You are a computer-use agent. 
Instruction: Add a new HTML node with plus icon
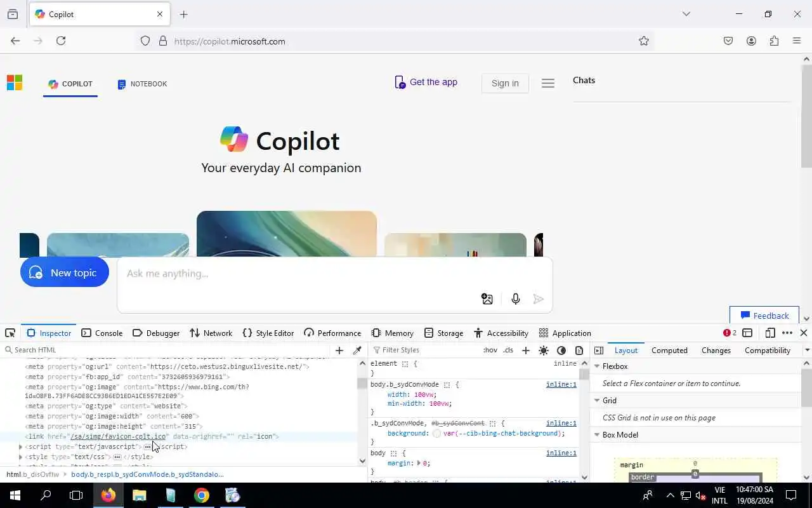click(339, 350)
